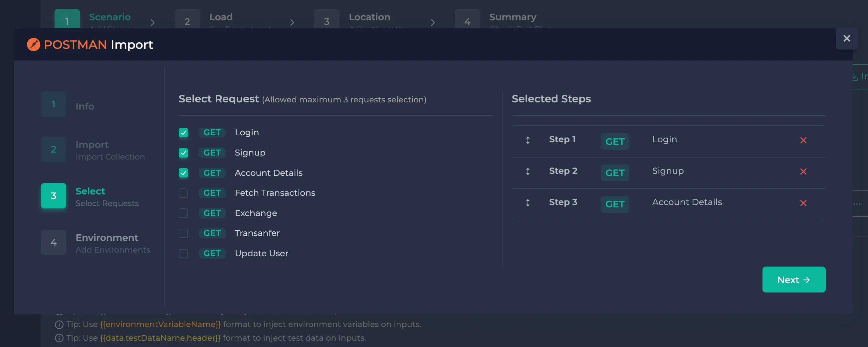Uncheck the Account Details request checkbox

(x=183, y=173)
